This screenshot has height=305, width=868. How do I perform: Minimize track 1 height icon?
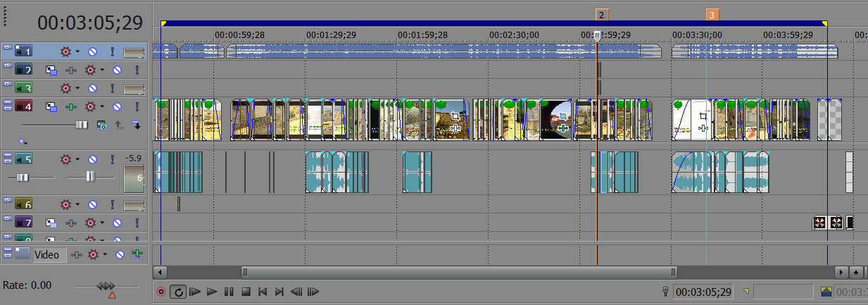coord(8,48)
